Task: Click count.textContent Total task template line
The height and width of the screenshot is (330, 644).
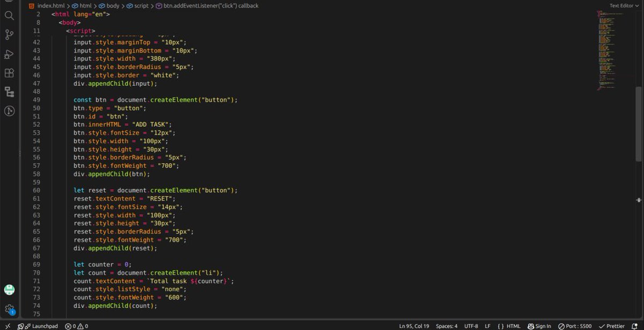Action: [154, 281]
